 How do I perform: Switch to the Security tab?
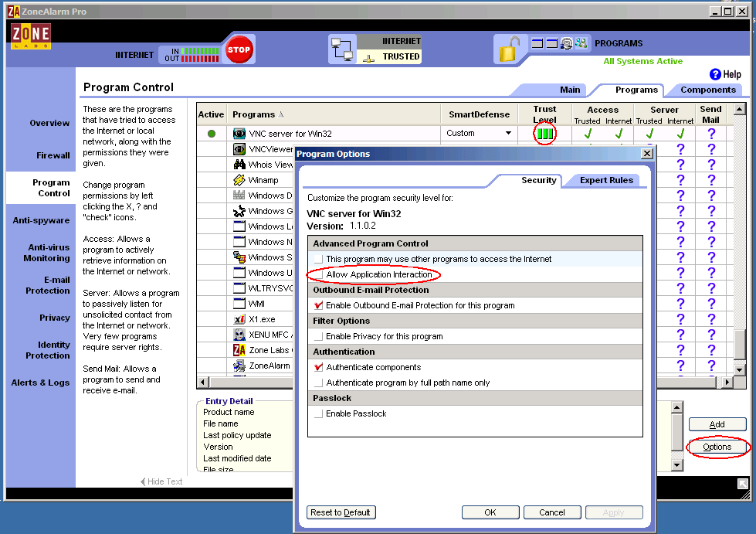point(538,180)
